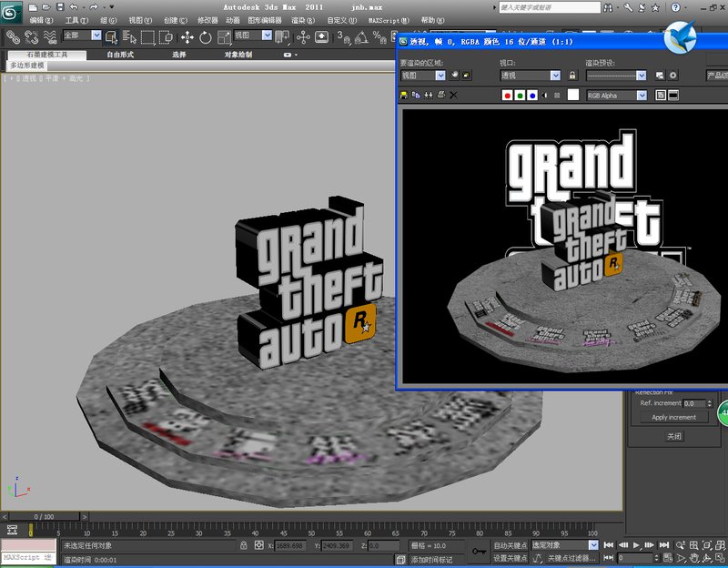Toggle the alpha channel display icon
Screen dimensions: 728x568
click(x=544, y=96)
